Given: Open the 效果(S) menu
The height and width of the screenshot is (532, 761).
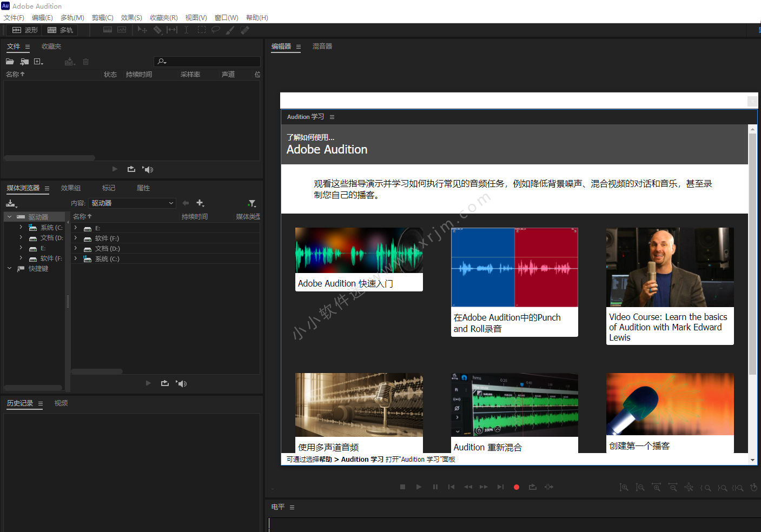Looking at the screenshot, I should click(131, 18).
